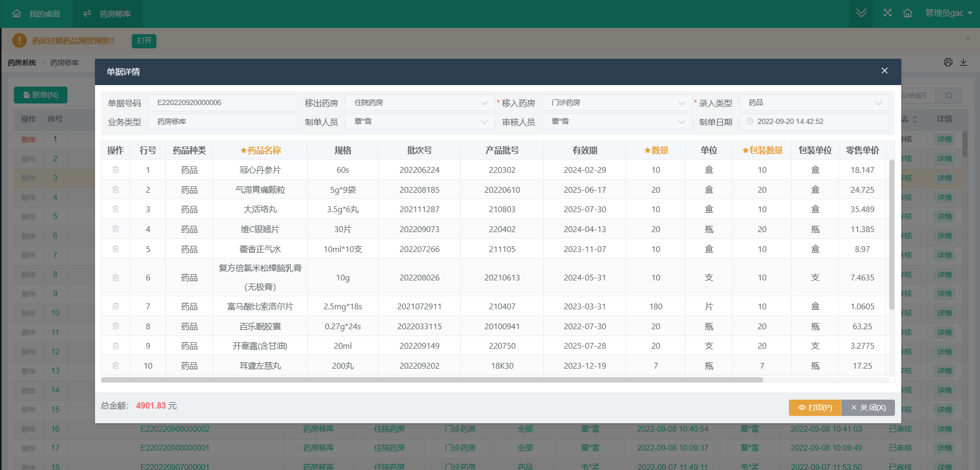This screenshot has width=980, height=470.
Task: Click the 打印(P) button
Action: point(815,408)
